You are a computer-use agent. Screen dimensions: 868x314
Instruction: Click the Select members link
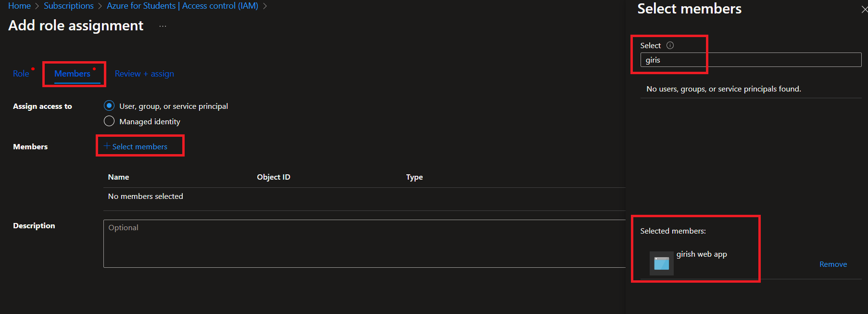pos(136,146)
